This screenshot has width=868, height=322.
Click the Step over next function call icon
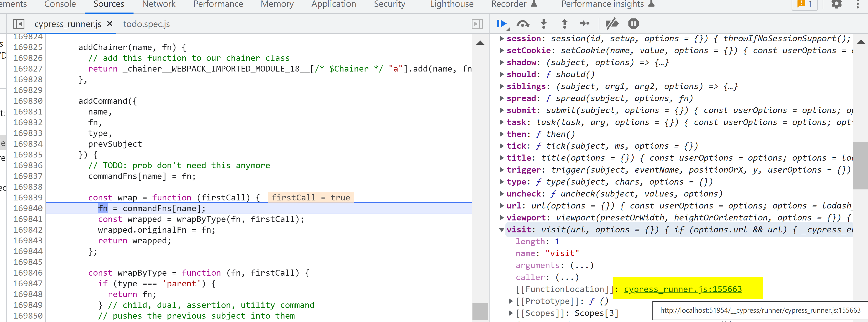[523, 24]
